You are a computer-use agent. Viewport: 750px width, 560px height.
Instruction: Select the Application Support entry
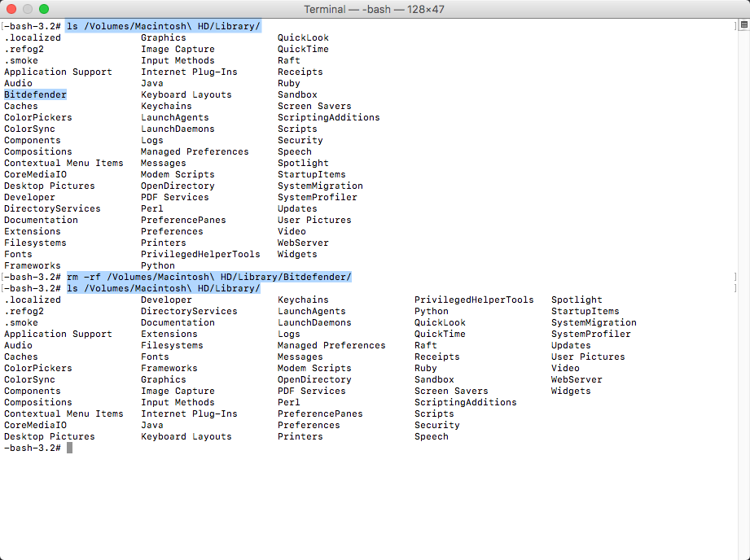tap(58, 72)
